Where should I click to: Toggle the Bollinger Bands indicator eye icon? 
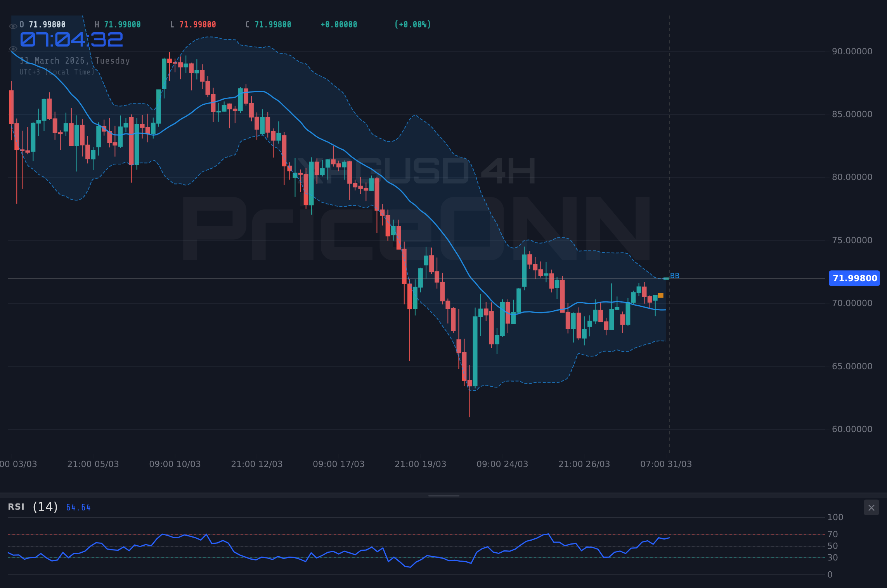(x=13, y=49)
